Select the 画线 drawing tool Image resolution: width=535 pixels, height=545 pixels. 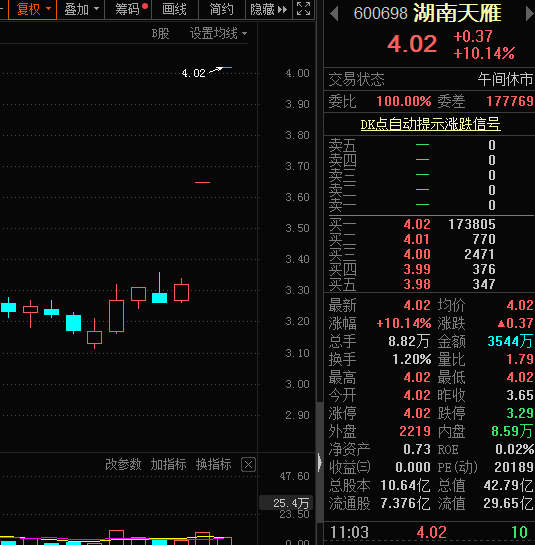point(175,9)
